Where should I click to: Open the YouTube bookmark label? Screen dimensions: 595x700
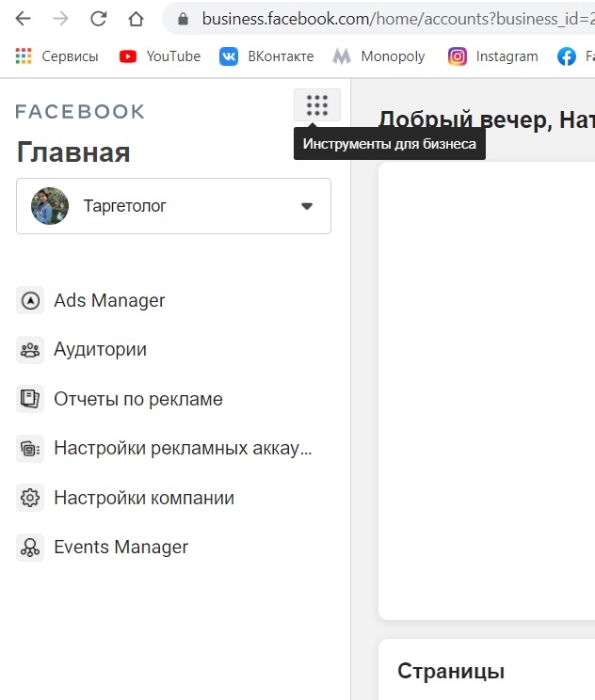pos(174,56)
